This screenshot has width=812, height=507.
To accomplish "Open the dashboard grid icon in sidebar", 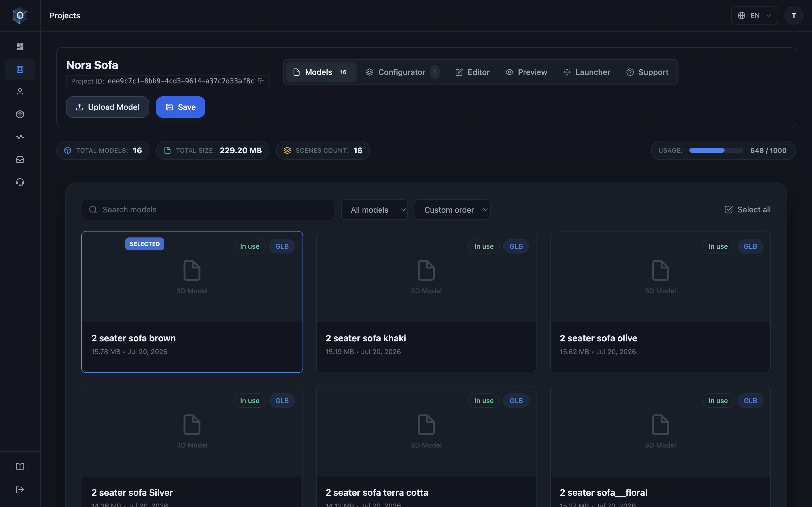I will pyautogui.click(x=20, y=46).
